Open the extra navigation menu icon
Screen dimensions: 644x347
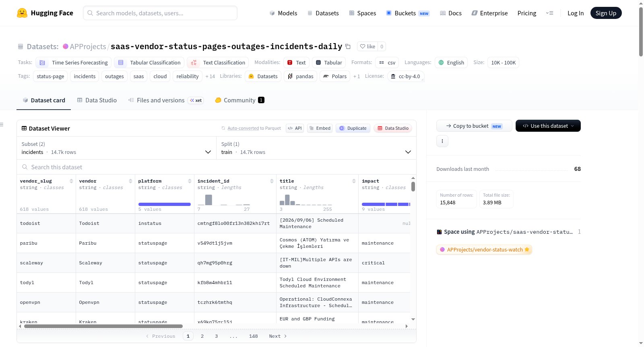tap(549, 13)
